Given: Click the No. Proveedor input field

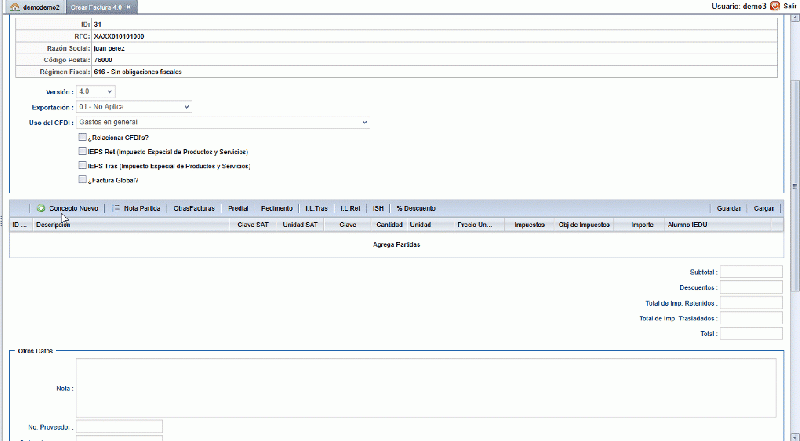Looking at the screenshot, I should tap(119, 427).
